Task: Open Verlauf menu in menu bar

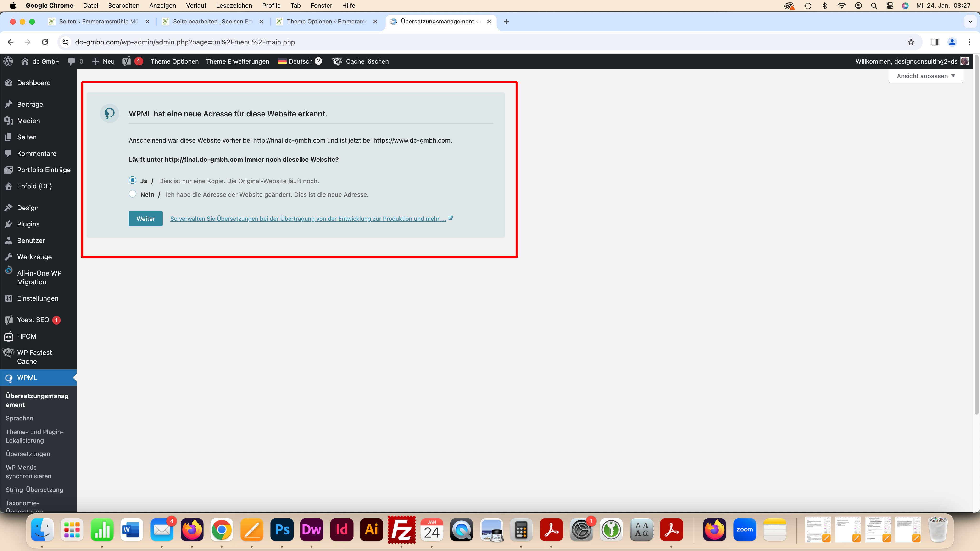Action: pyautogui.click(x=196, y=5)
